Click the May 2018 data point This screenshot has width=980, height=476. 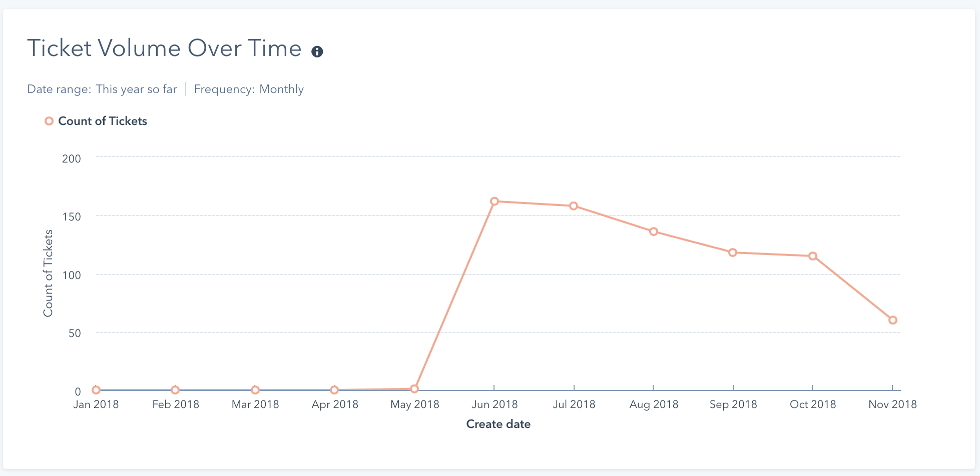click(x=414, y=389)
